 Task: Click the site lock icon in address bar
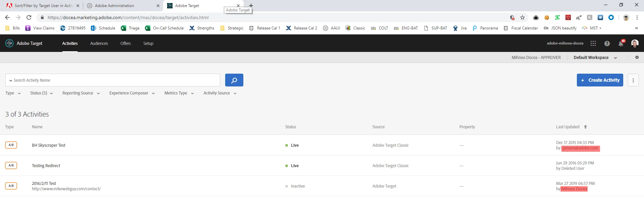click(42, 17)
